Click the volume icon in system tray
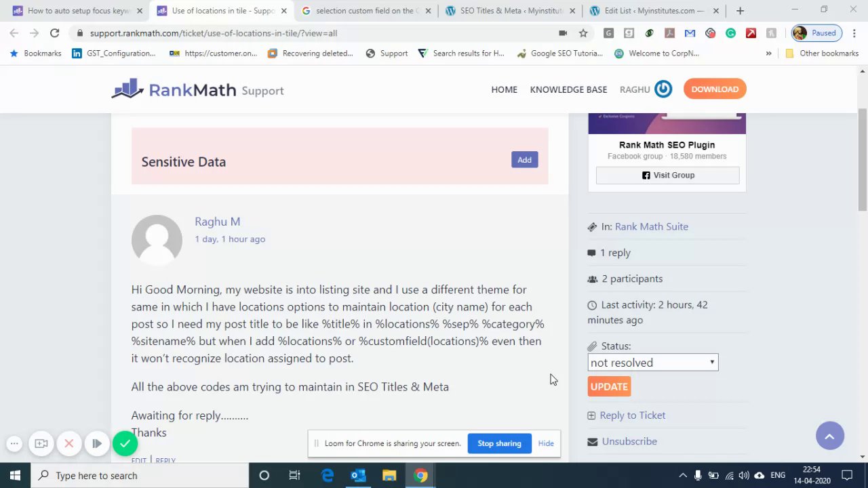This screenshot has width=868, height=488. pyautogui.click(x=744, y=476)
